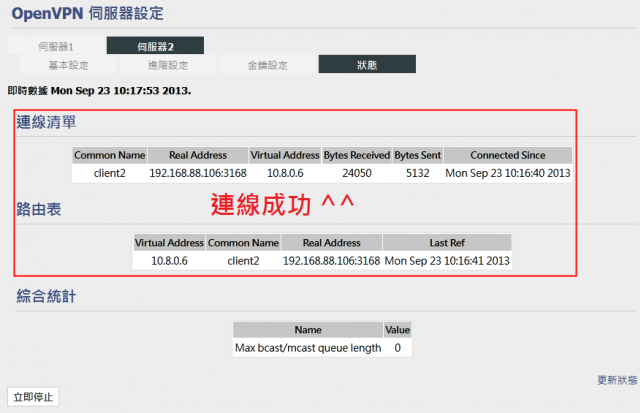Image resolution: width=640 pixels, height=413 pixels.
Task: Click the 連線清單 section heading
Action: (x=46, y=122)
